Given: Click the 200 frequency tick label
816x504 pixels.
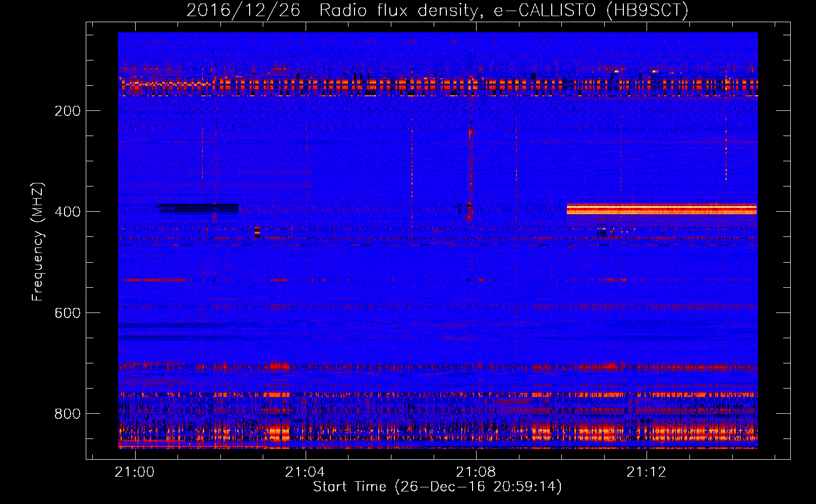Looking at the screenshot, I should point(67,111).
